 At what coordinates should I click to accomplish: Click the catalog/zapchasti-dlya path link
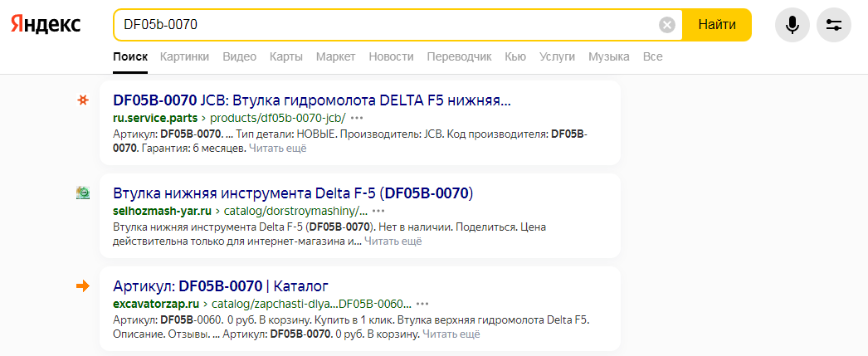(312, 304)
